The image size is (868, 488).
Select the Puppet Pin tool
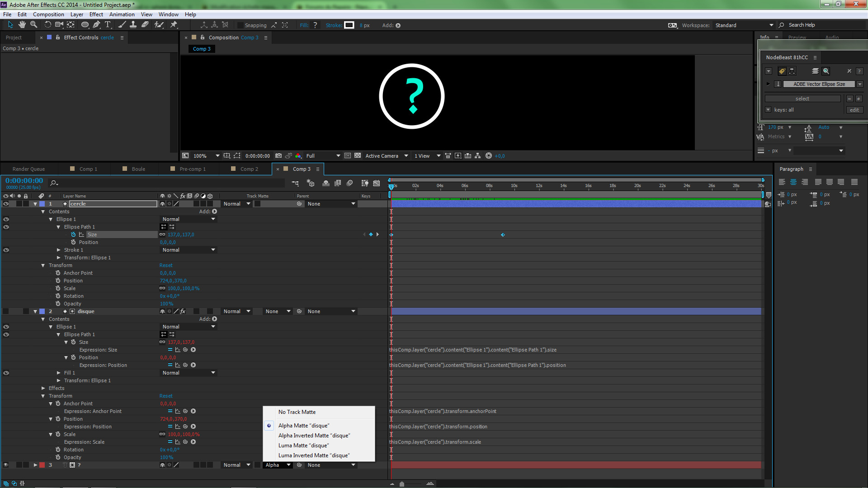pyautogui.click(x=174, y=25)
